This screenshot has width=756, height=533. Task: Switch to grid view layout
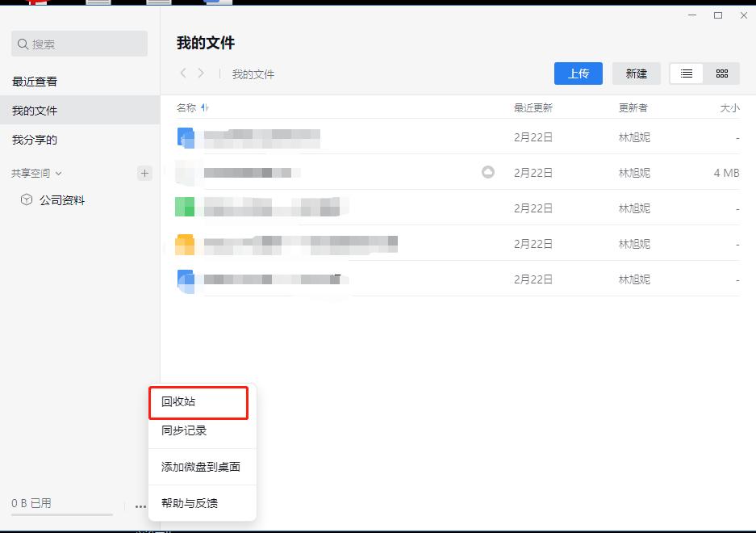(x=721, y=73)
